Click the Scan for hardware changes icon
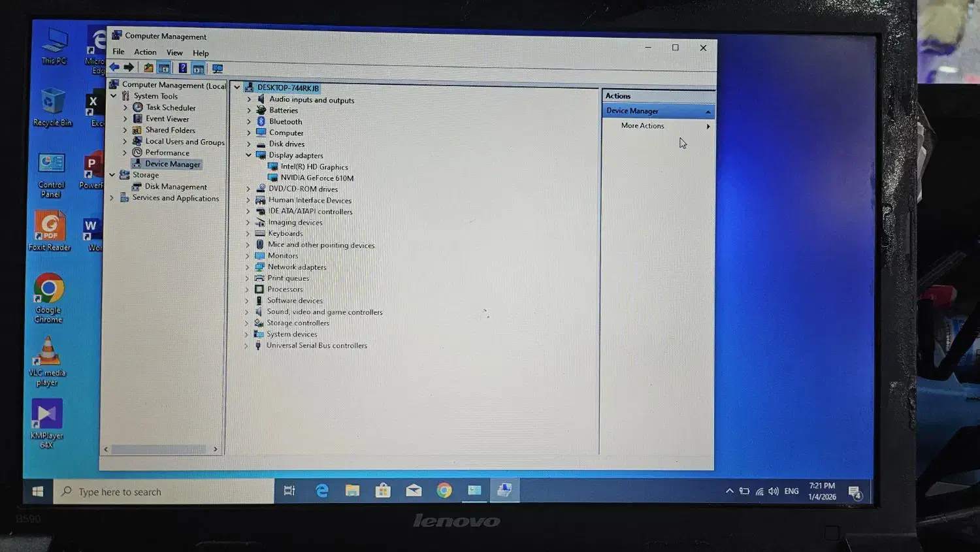The width and height of the screenshot is (980, 552). click(218, 69)
